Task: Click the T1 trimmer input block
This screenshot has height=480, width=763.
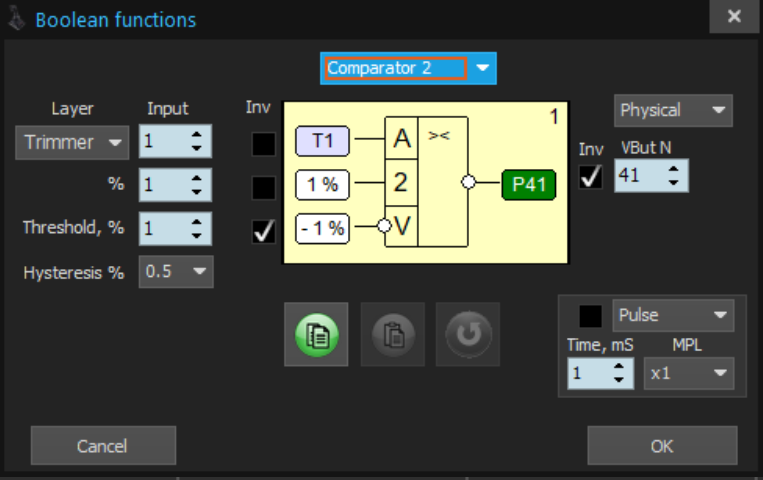Action: click(x=322, y=141)
